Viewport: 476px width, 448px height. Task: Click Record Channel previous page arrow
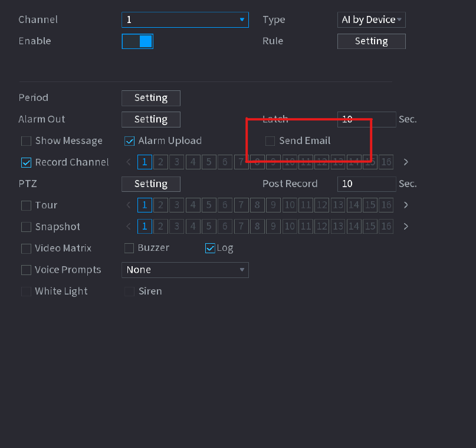129,162
